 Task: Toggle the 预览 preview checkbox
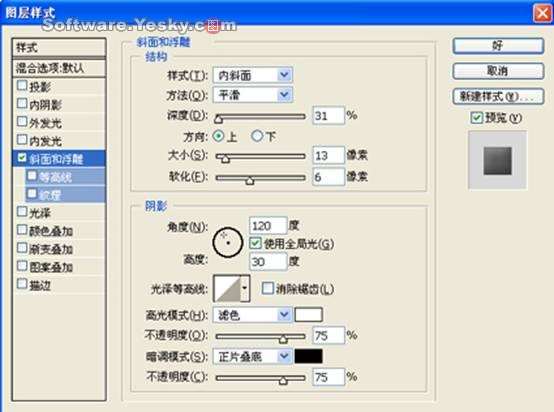point(477,117)
